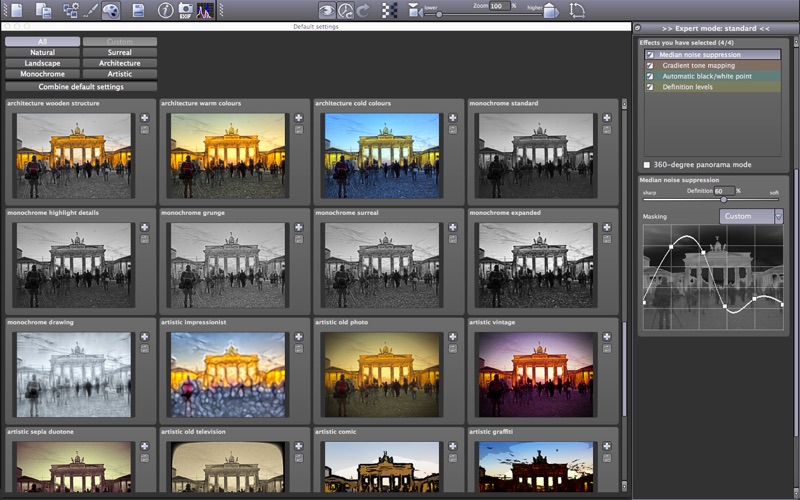
Task: Filter presets by Monochrome
Action: (x=42, y=74)
